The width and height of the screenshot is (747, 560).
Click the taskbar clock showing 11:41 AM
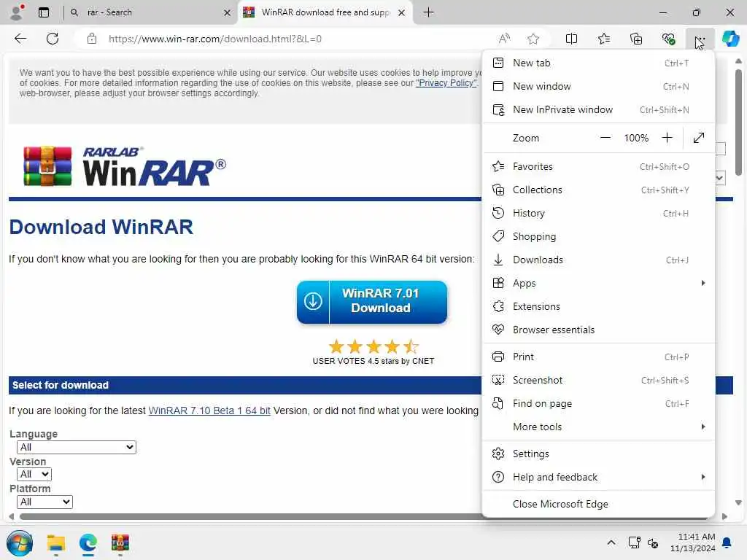tap(693, 542)
